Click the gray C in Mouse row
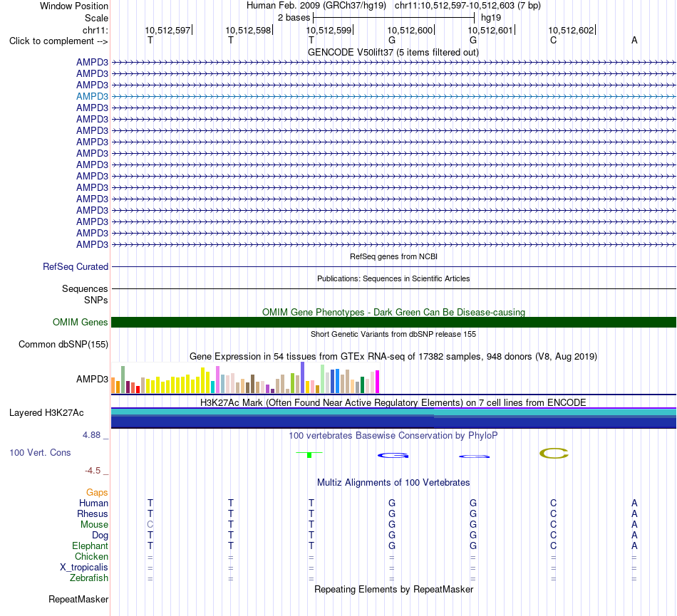Viewport: 677px width, 616px height. (150, 525)
